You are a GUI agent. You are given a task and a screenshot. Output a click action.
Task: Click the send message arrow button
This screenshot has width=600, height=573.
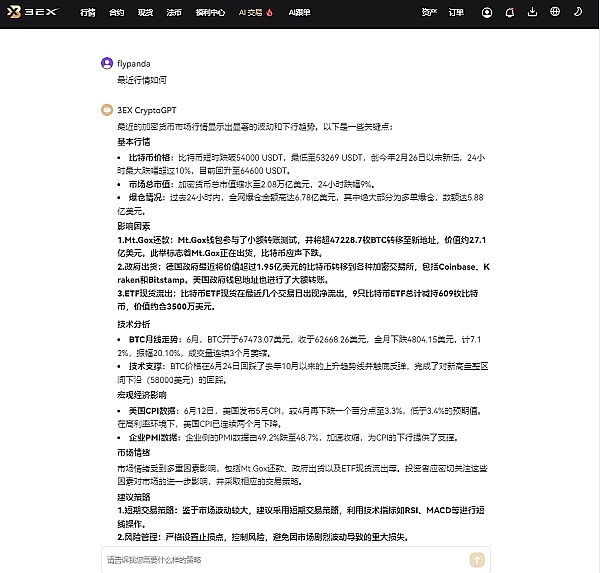(477, 560)
